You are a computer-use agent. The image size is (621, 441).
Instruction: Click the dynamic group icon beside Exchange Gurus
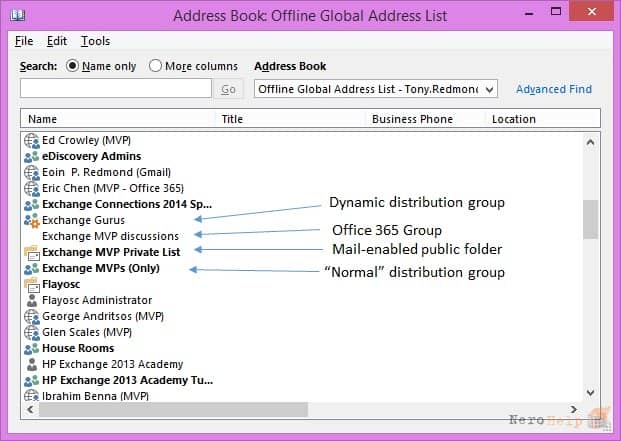[x=32, y=220]
